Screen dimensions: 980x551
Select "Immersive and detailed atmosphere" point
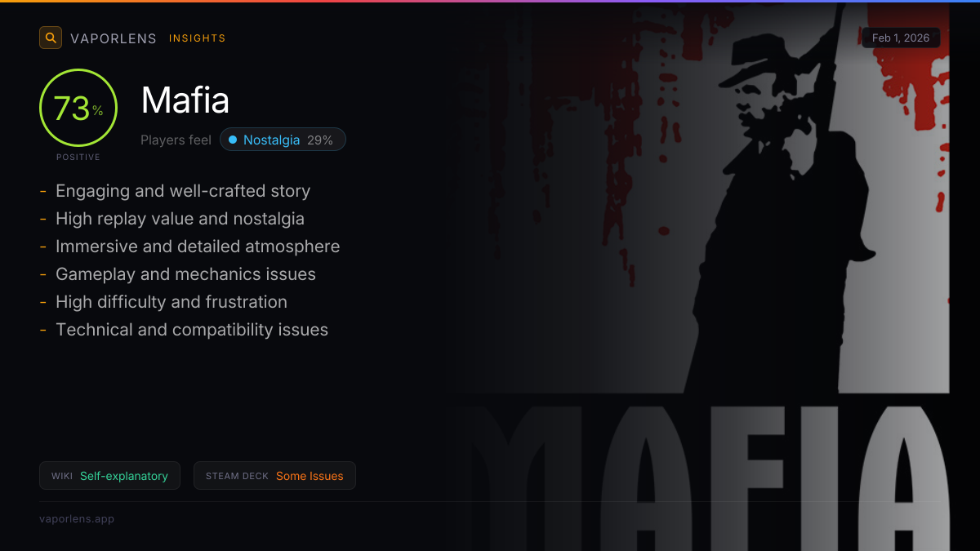pos(198,247)
